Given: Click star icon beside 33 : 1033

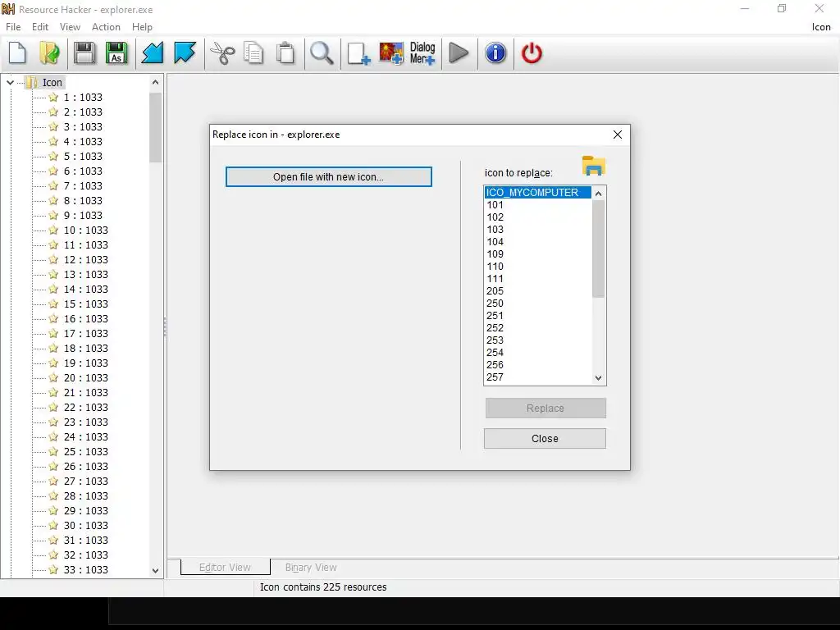Looking at the screenshot, I should [53, 569].
